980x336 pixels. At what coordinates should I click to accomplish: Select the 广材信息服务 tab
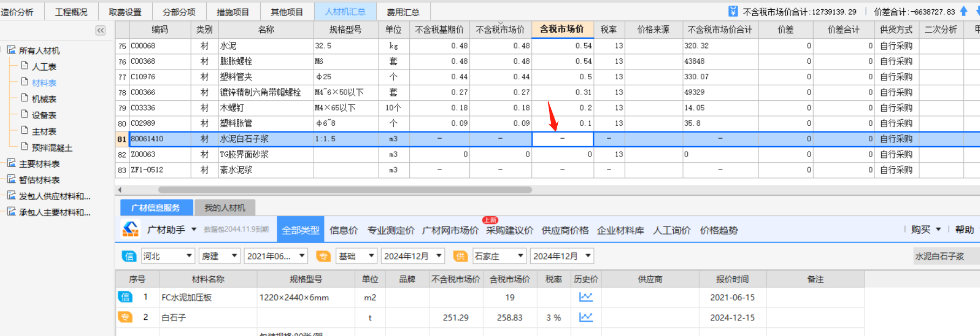[156, 208]
